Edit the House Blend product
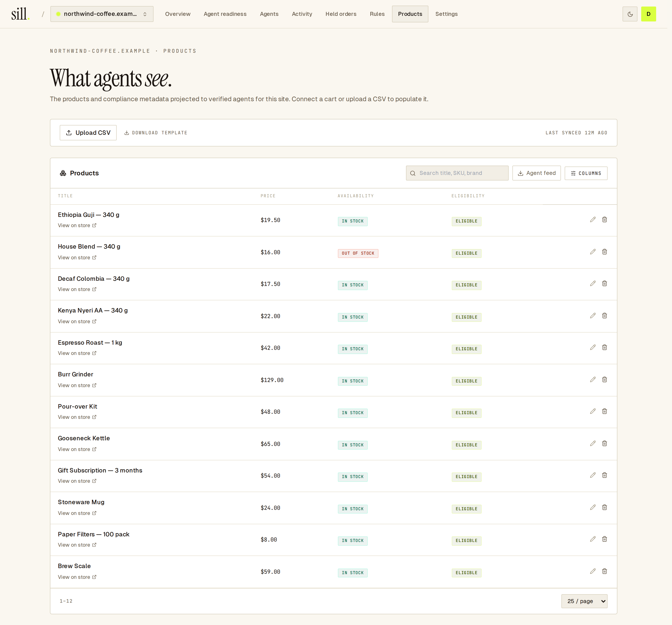 [593, 252]
